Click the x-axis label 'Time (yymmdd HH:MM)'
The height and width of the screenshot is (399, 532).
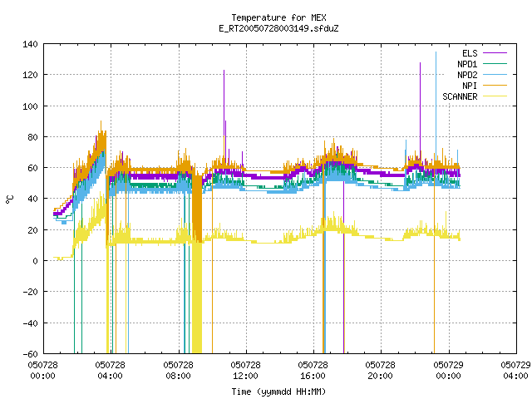[278, 392]
